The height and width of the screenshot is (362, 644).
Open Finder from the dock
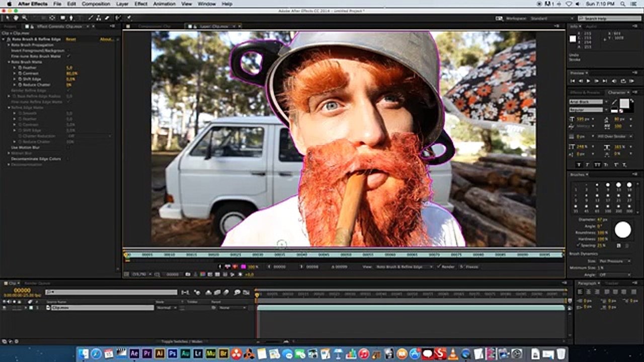(x=84, y=353)
